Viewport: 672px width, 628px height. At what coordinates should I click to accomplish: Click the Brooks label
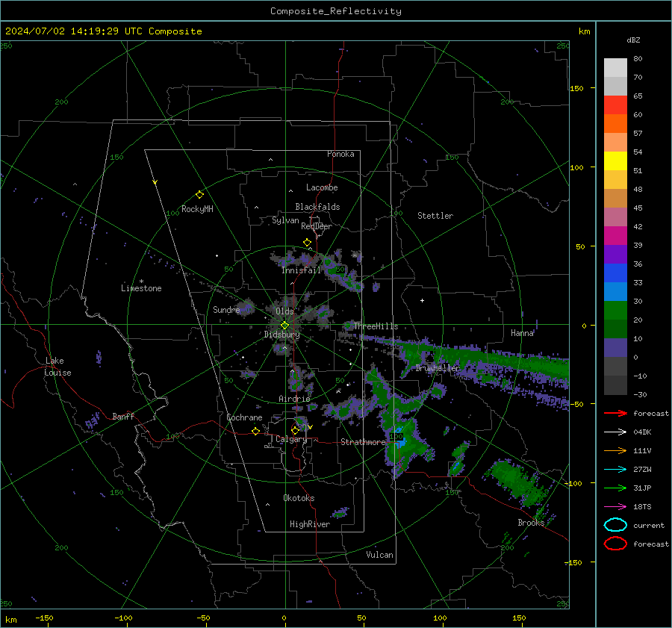(531, 523)
